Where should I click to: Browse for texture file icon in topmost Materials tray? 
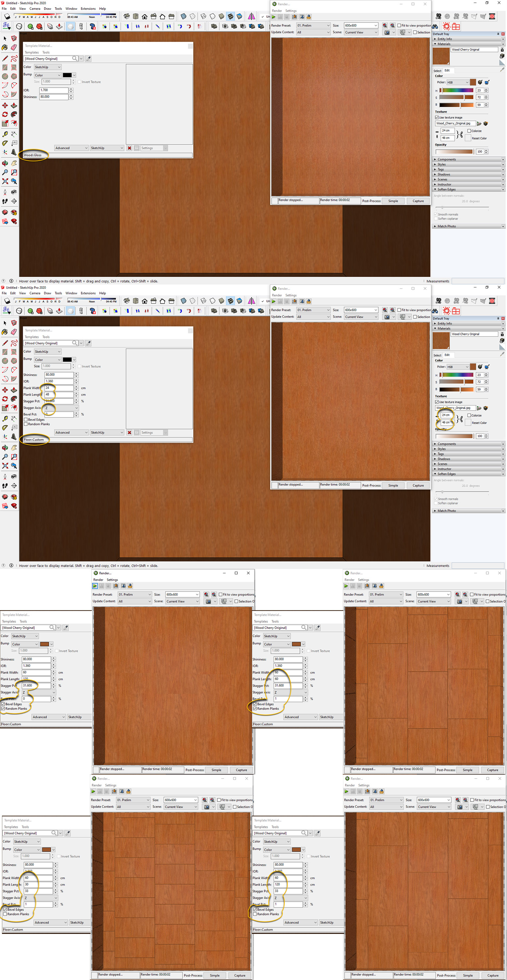[479, 123]
